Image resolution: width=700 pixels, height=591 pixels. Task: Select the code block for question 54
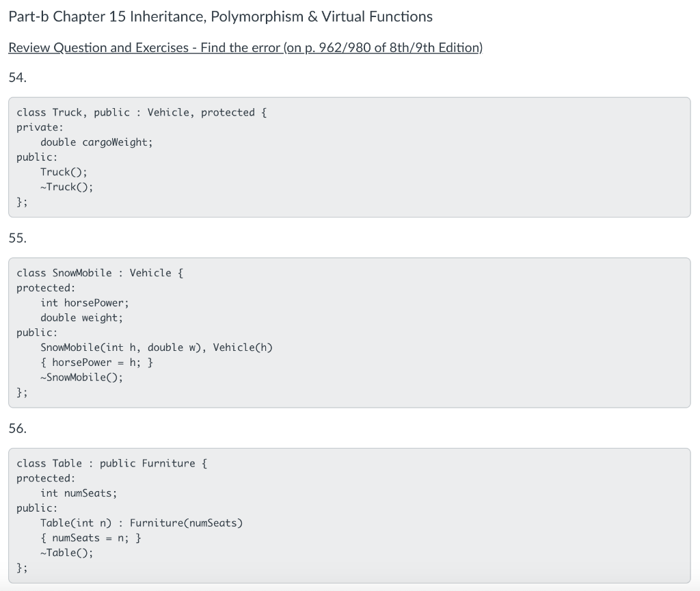(350, 156)
